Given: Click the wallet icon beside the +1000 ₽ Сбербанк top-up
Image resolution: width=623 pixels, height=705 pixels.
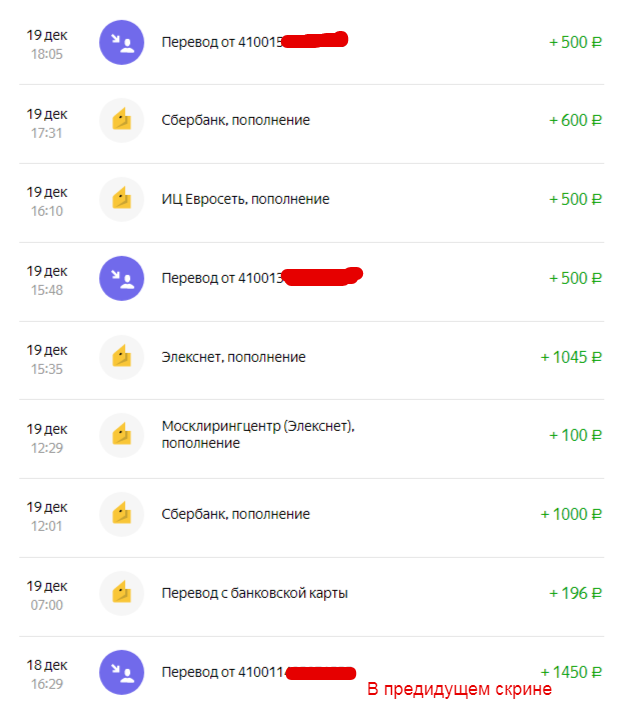Looking at the screenshot, I should (x=122, y=514).
